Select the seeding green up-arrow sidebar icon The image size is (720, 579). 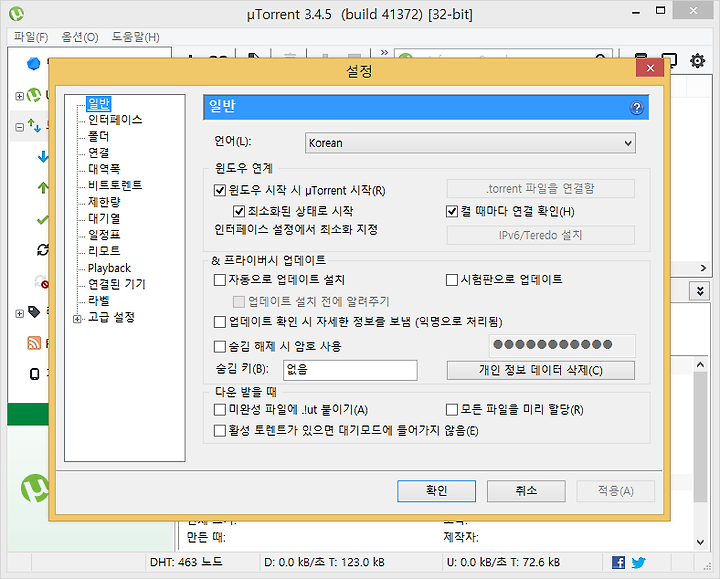pyautogui.click(x=43, y=187)
